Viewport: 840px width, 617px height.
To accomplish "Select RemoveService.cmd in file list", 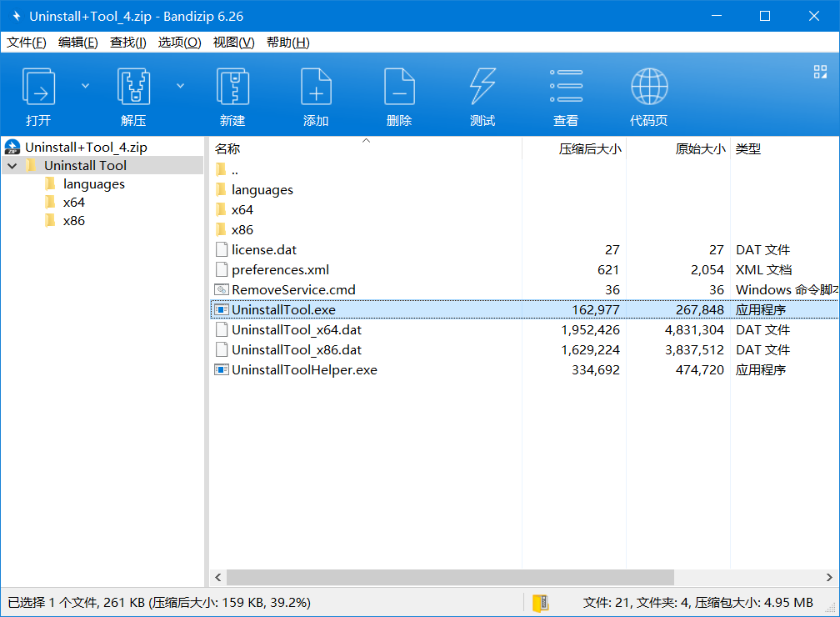I will pos(293,289).
